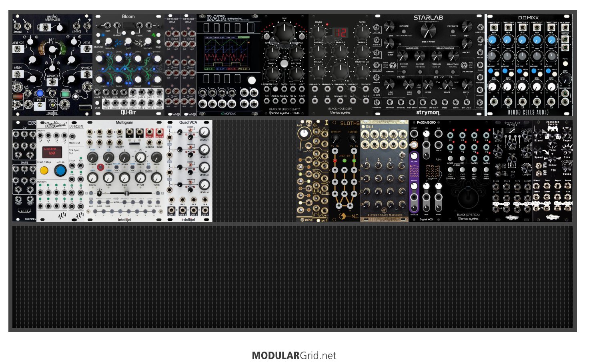
Task: Click the SCAN knob on Multigrain
Action: pos(124,157)
